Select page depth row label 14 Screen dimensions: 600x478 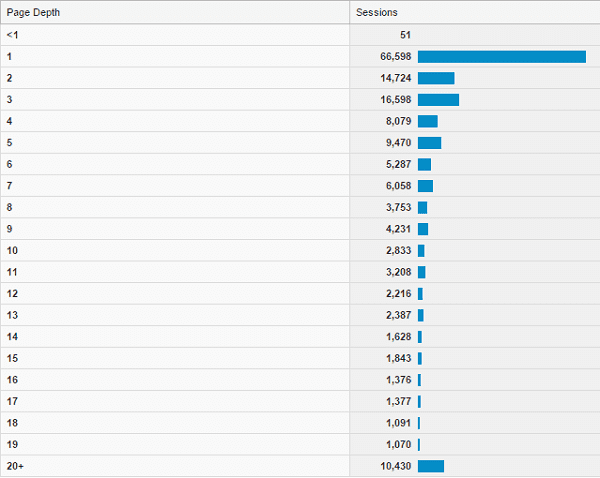click(12, 337)
